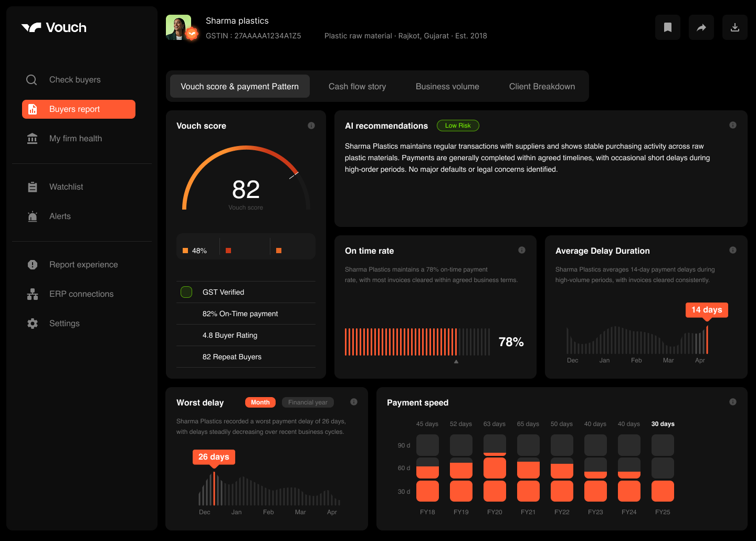Click the 48% orange legend swatch

[185, 251]
